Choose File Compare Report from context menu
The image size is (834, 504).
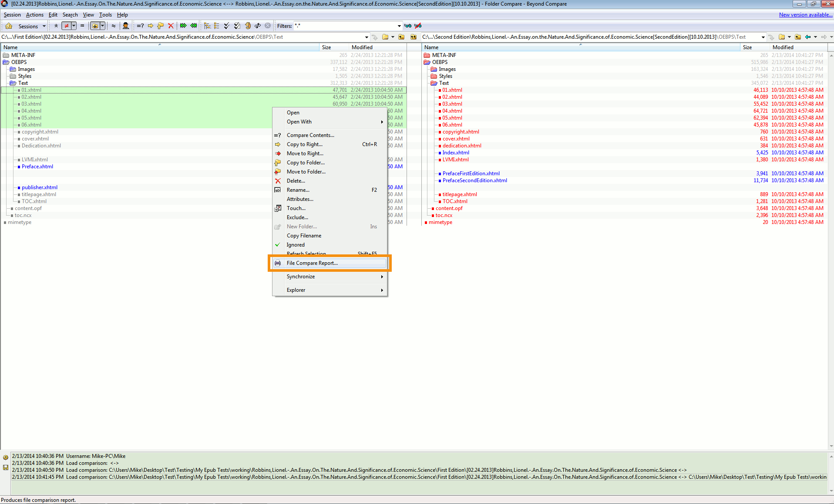(x=330, y=263)
